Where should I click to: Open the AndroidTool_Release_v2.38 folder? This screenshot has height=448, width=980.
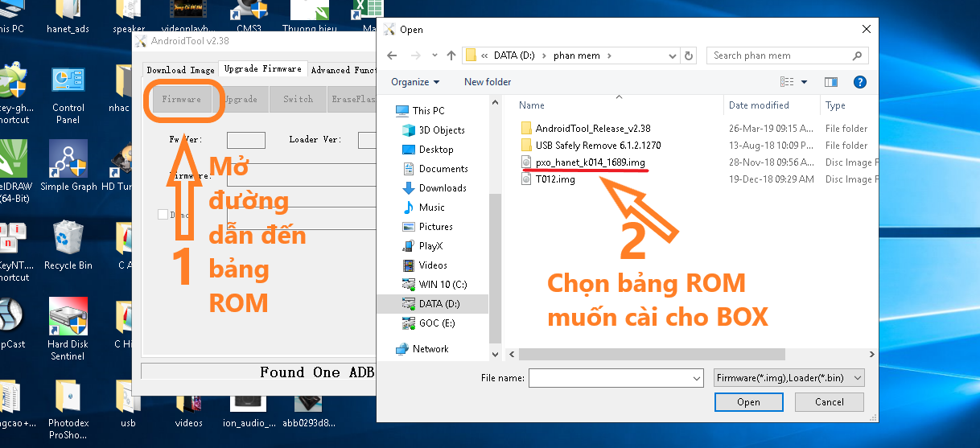592,129
